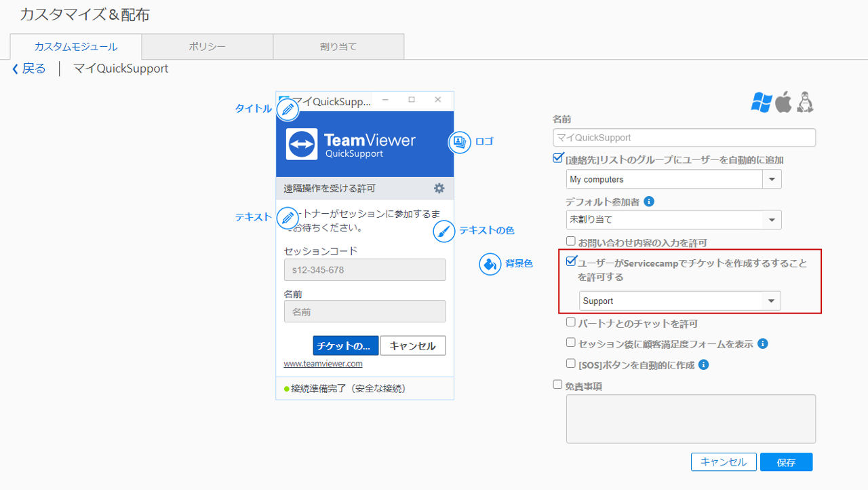Click 遠隔操作を受ける許可 header text
This screenshot has width=868, height=490.
pyautogui.click(x=330, y=188)
